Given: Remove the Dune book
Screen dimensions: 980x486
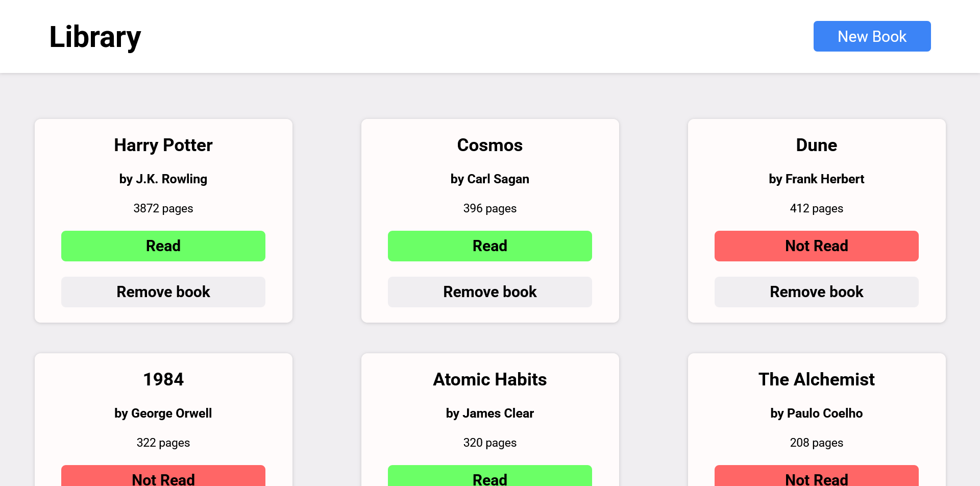Looking at the screenshot, I should tap(817, 292).
